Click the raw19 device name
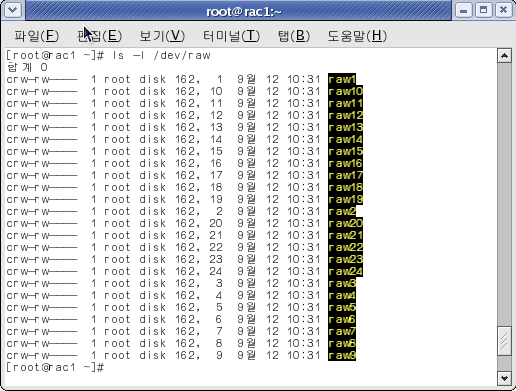Viewport: 516px width, 391px height. pyautogui.click(x=345, y=199)
